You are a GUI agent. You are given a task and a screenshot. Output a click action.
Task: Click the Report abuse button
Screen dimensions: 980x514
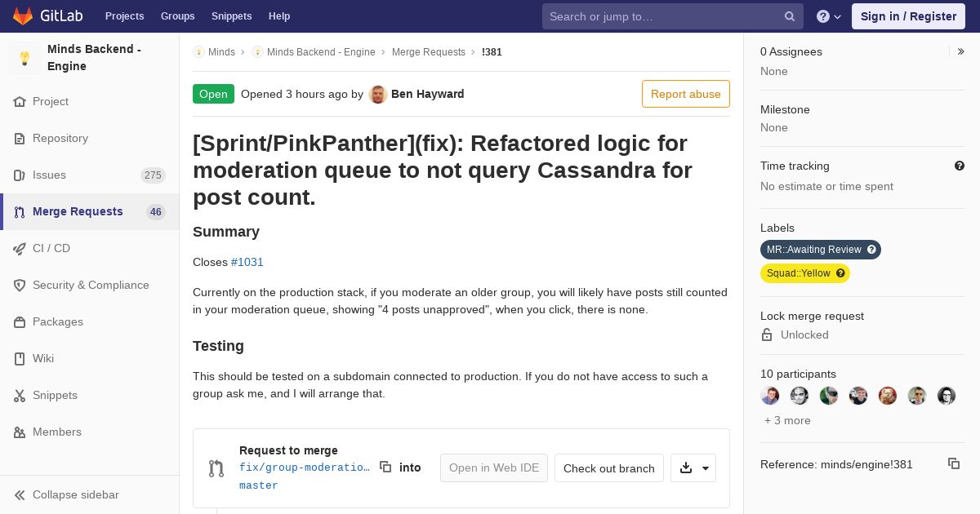tap(686, 94)
